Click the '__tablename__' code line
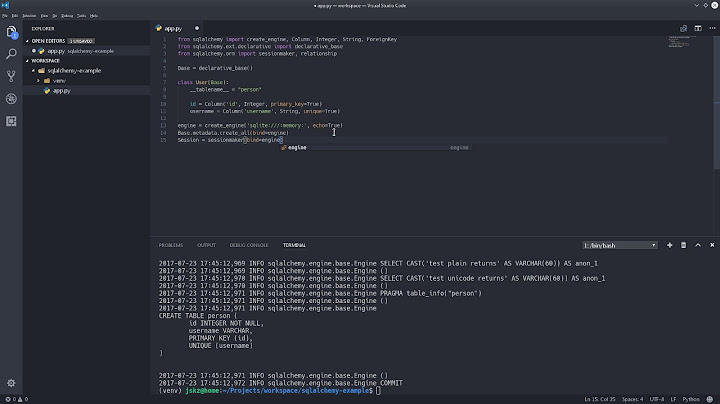Image resolution: width=720 pixels, height=404 pixels. point(225,90)
